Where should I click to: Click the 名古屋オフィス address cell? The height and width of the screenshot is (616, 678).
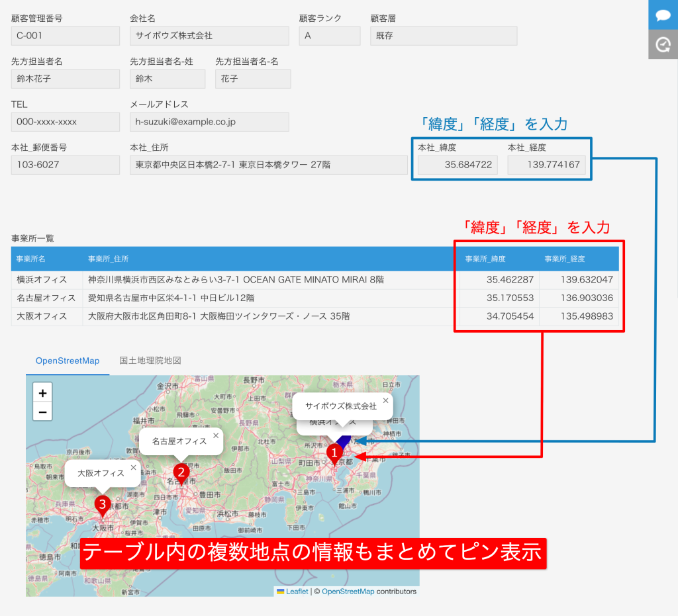click(271, 298)
